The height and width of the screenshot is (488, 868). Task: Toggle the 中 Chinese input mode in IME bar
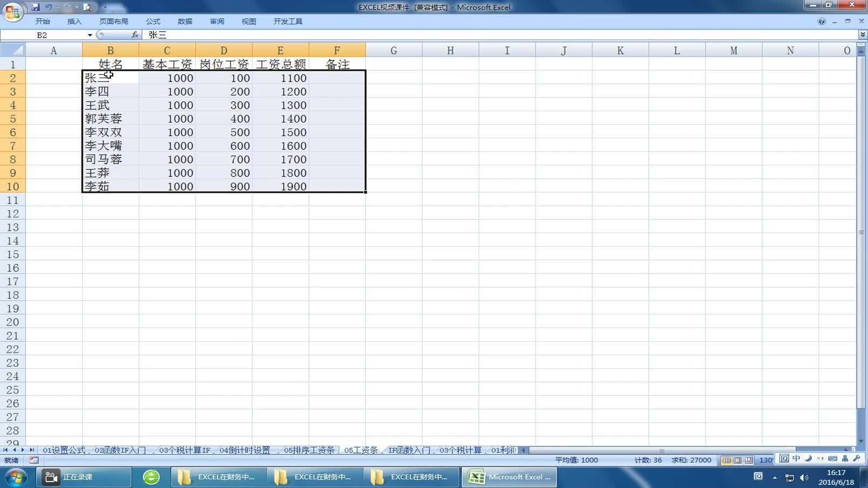(x=797, y=458)
